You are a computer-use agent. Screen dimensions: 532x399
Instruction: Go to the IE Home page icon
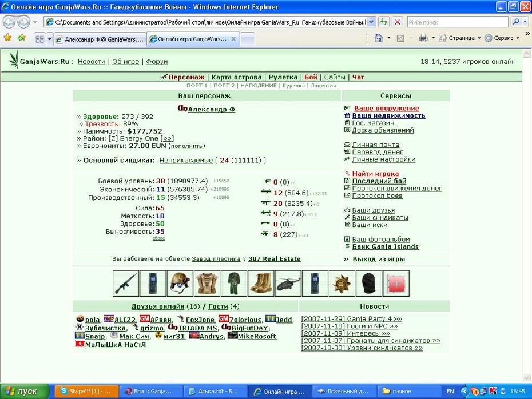point(379,38)
